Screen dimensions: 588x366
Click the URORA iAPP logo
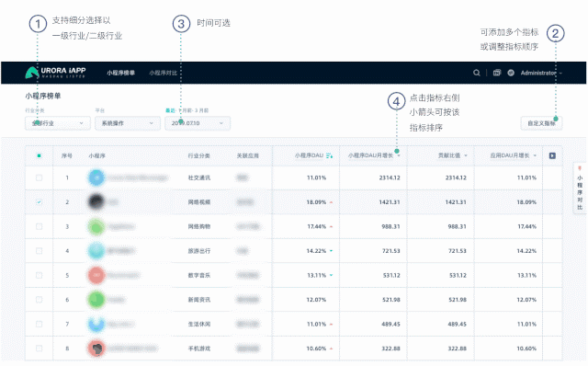(x=55, y=72)
